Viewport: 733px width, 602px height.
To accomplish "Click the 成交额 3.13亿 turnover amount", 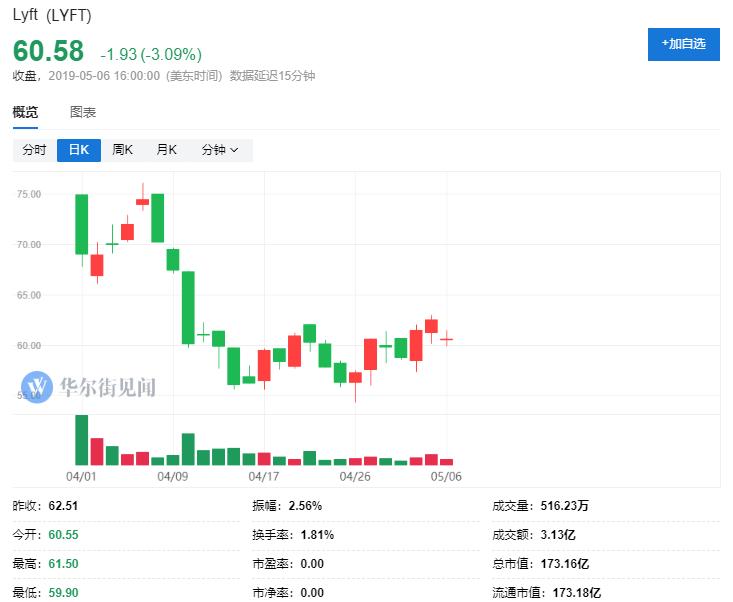I will [x=558, y=535].
